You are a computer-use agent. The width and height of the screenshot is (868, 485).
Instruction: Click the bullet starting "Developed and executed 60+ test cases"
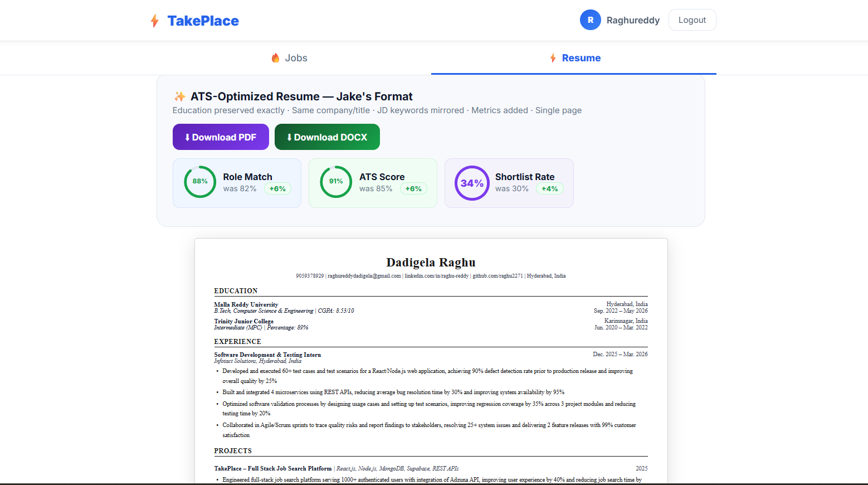(428, 376)
